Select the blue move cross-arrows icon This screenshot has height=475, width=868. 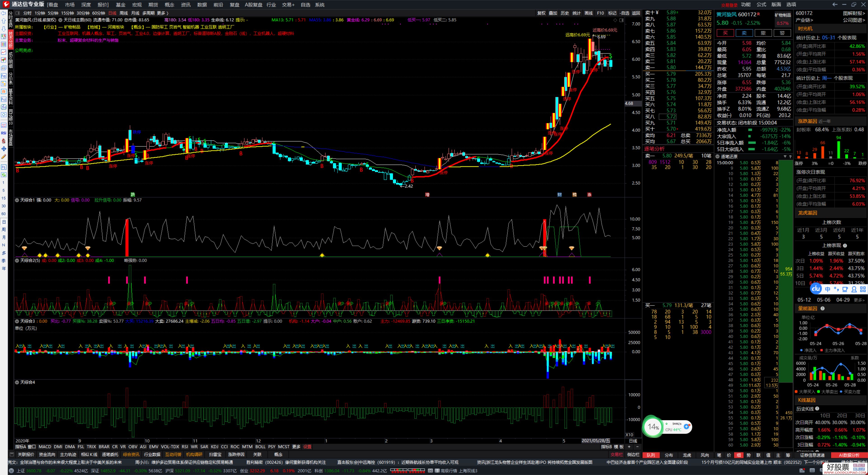click(4, 149)
